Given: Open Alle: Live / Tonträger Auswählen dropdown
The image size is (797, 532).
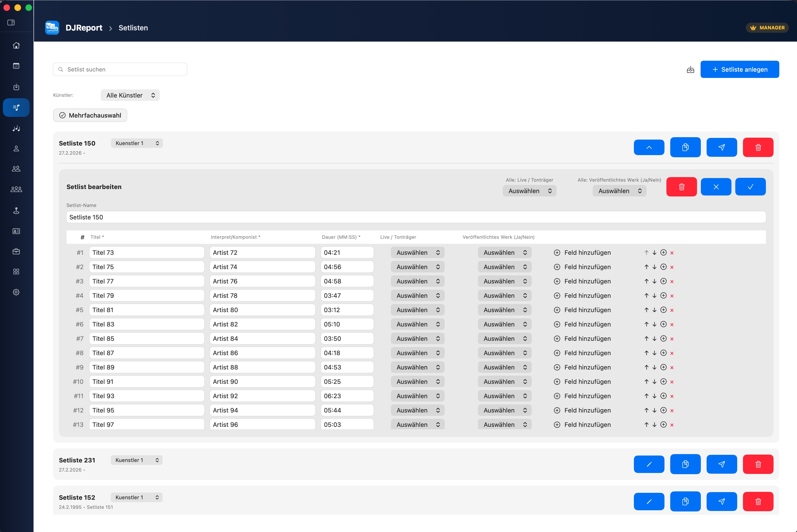Looking at the screenshot, I should [529, 191].
